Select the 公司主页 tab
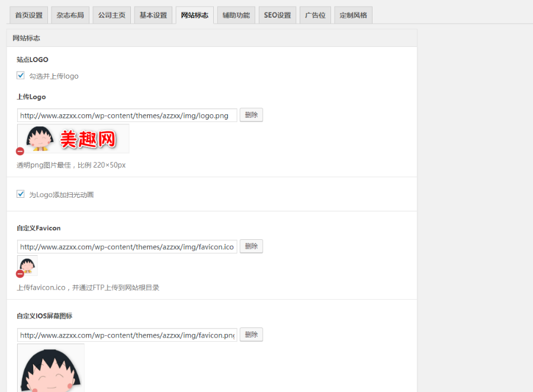 (111, 15)
